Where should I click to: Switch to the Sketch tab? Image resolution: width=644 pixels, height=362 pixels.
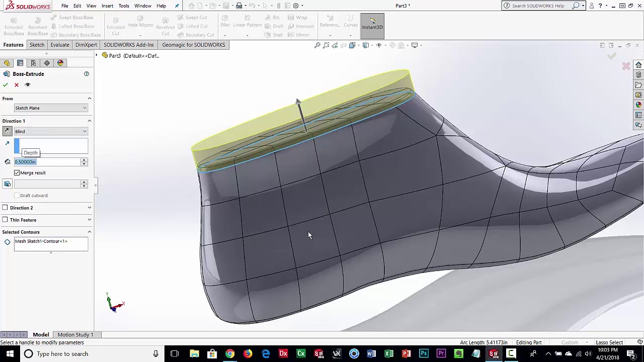pos(37,45)
